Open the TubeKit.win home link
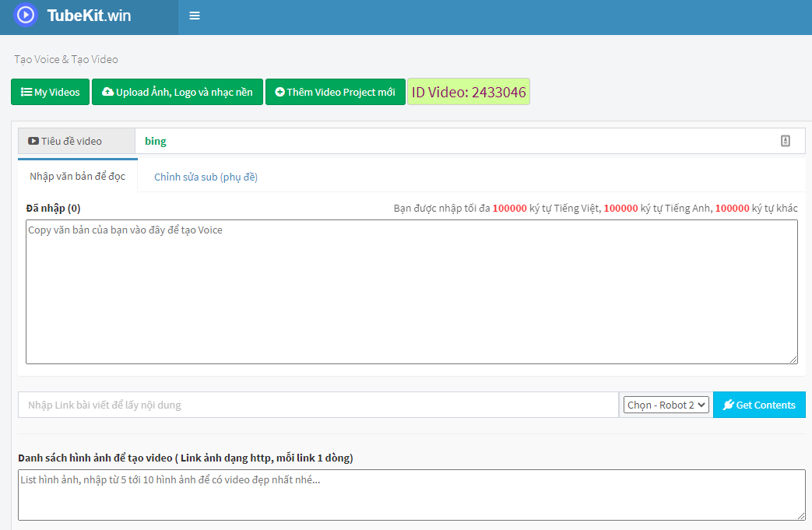812x530 pixels. point(89,16)
